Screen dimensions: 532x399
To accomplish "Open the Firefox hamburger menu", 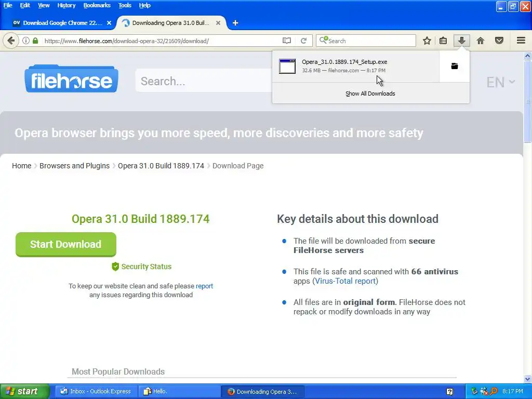I will tap(521, 41).
